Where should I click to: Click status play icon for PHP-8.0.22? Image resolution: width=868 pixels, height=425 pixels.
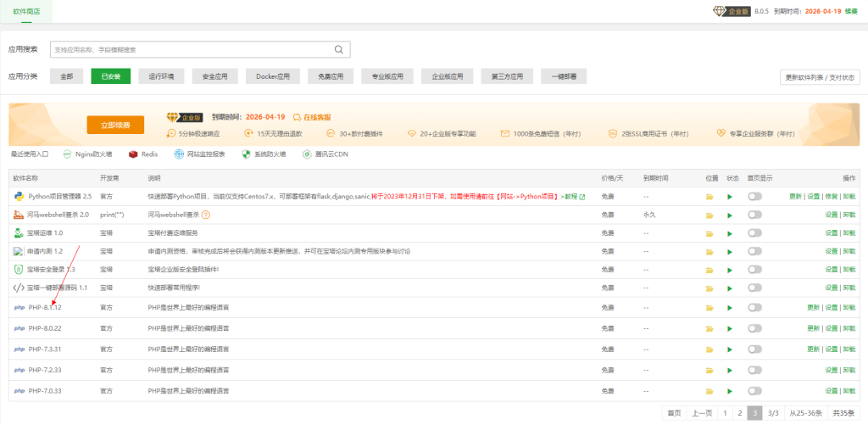pyautogui.click(x=729, y=328)
